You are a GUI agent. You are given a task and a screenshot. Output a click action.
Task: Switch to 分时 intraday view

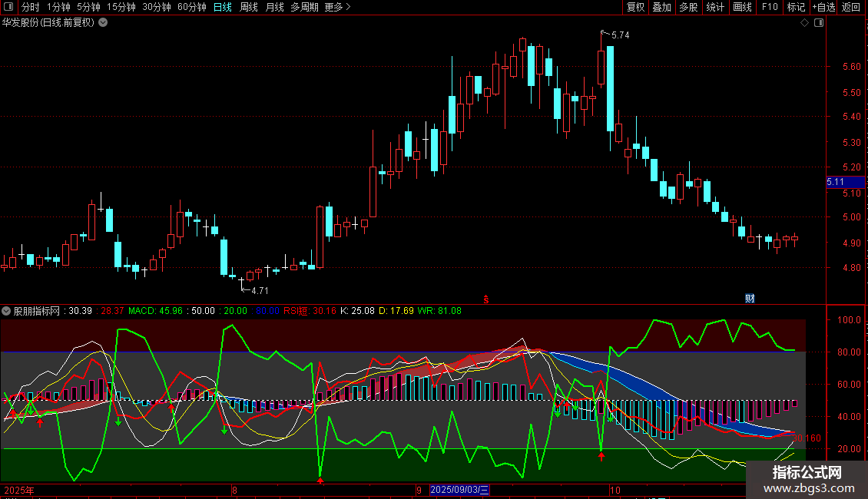coord(31,7)
